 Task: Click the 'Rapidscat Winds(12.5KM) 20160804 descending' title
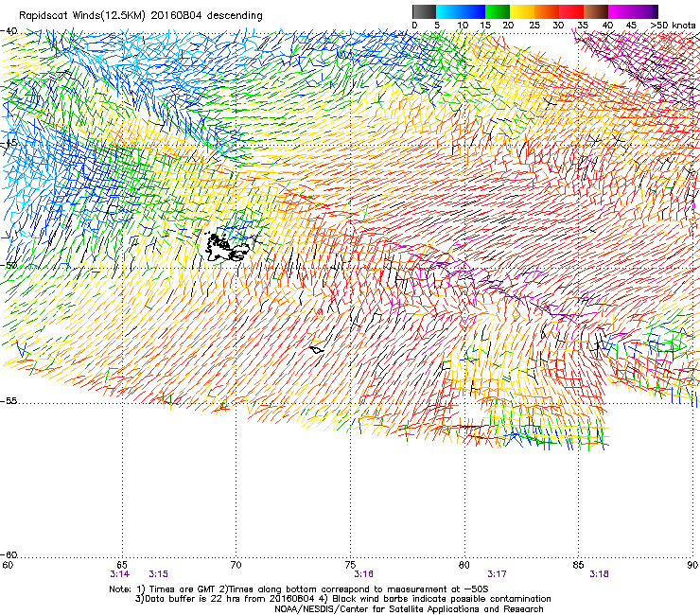click(141, 16)
